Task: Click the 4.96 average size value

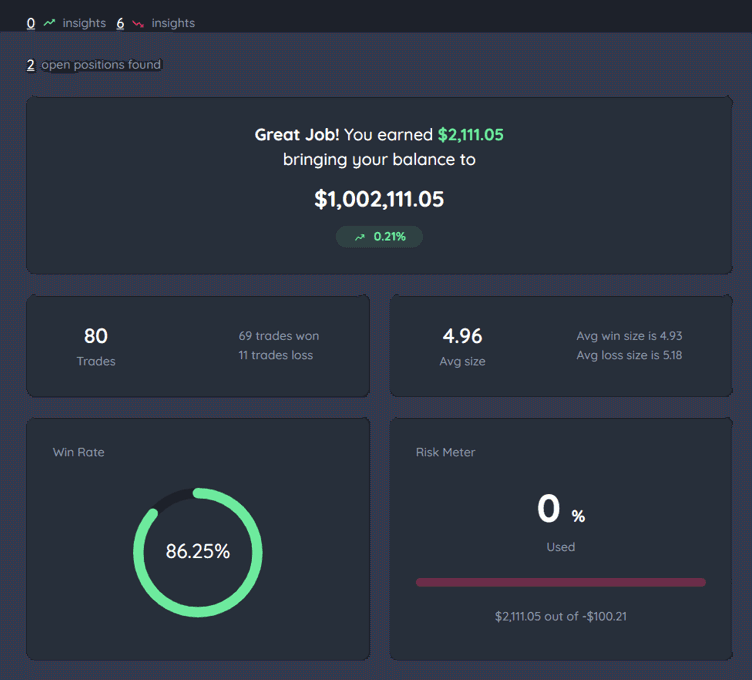Action: [x=462, y=336]
